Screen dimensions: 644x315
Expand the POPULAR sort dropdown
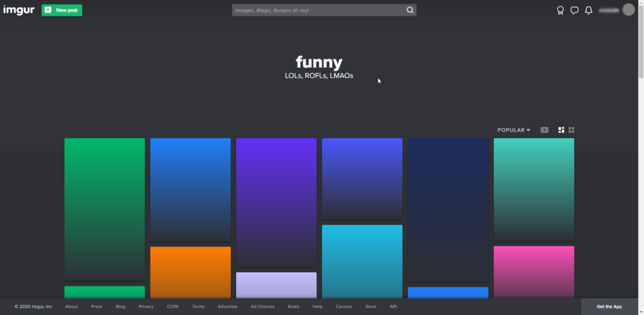point(514,130)
